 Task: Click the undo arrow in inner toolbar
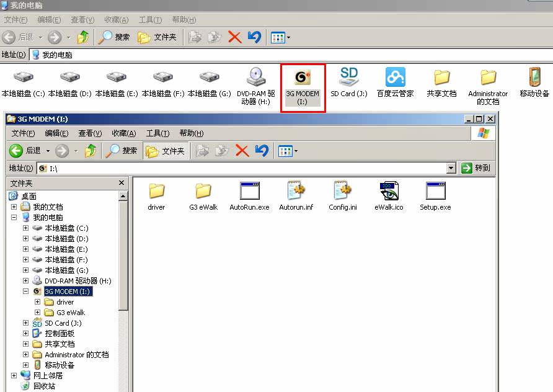point(262,151)
